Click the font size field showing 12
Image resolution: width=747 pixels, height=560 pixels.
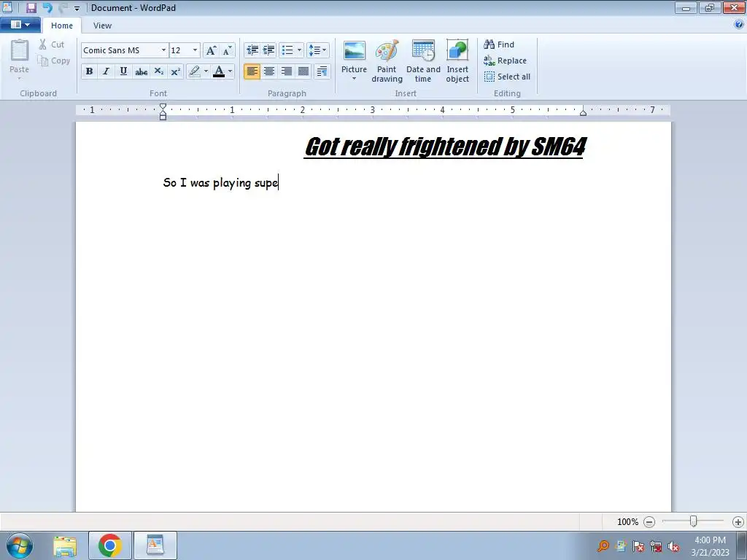180,50
